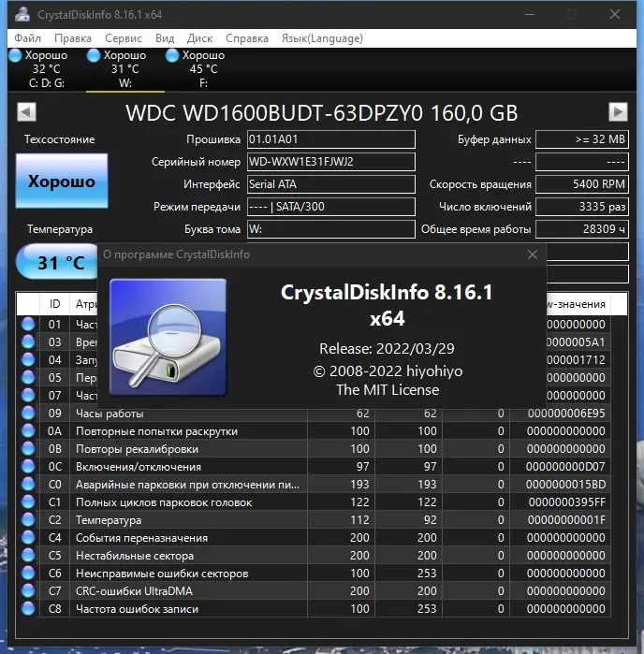Select the F: disk tab at 45 °C
Viewport: 644px width, 654px height.
coord(203,69)
